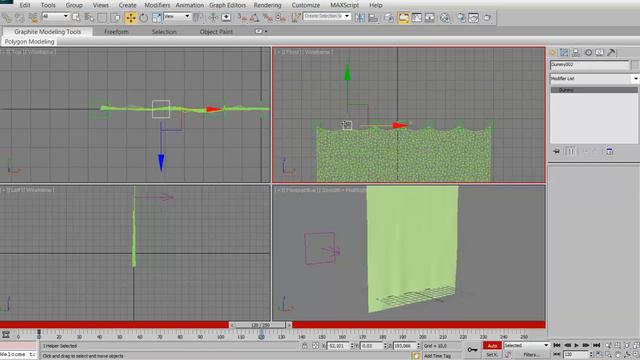
Task: Open the Display command panel tab
Action: click(x=600, y=53)
